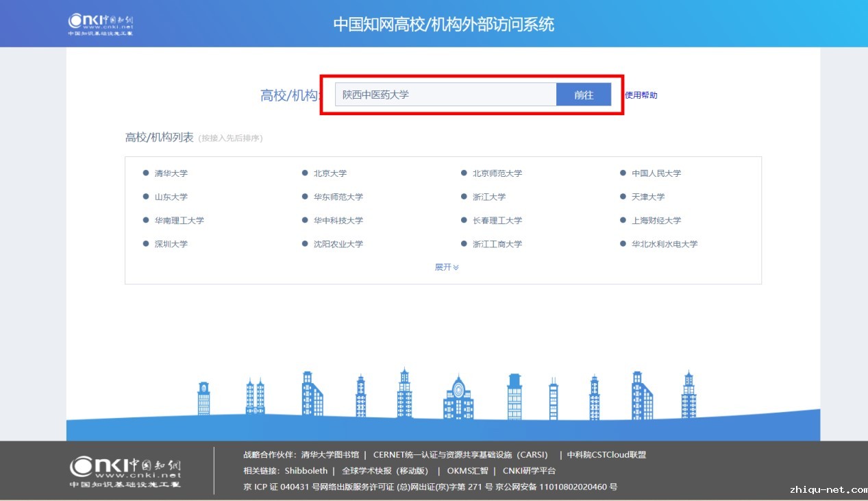Select 华东师范大学 from the list
The image size is (868, 501).
(x=338, y=197)
